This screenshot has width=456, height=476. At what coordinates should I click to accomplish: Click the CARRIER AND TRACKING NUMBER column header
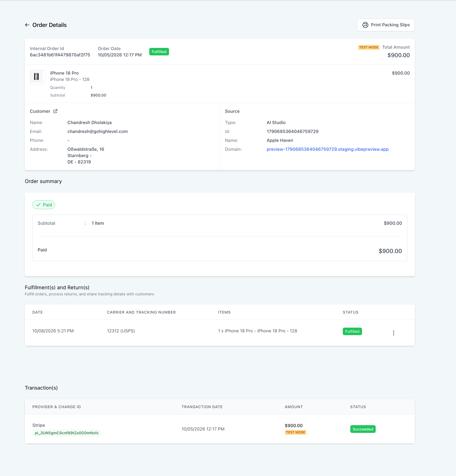click(x=141, y=312)
